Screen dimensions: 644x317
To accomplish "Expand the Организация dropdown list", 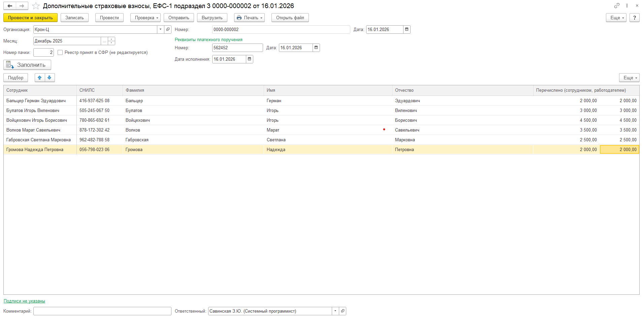I will [160, 29].
